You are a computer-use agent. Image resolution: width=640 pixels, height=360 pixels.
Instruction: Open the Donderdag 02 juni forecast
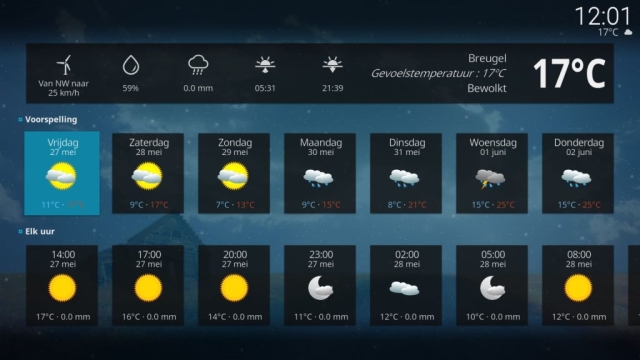(578, 173)
